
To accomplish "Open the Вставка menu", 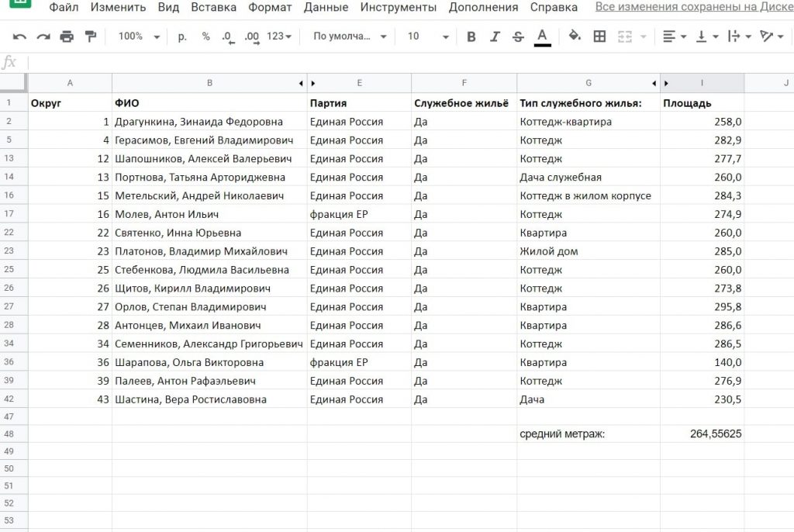I will pos(213,7).
